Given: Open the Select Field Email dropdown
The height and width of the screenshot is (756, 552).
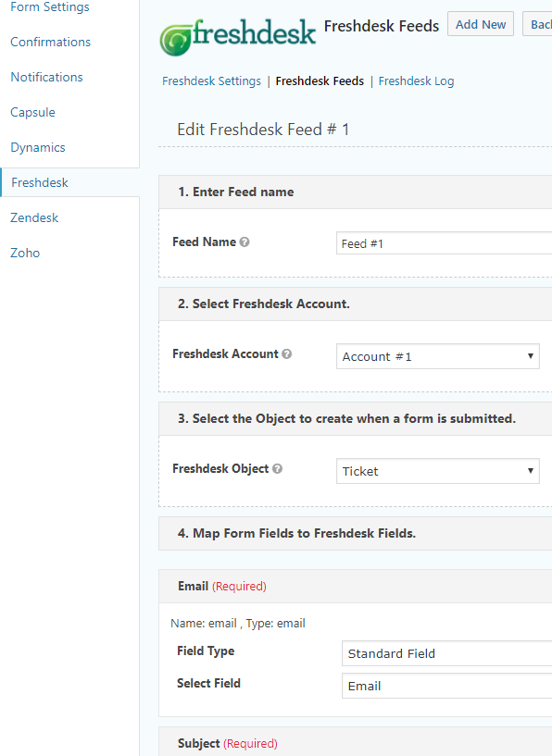Looking at the screenshot, I should click(x=446, y=686).
